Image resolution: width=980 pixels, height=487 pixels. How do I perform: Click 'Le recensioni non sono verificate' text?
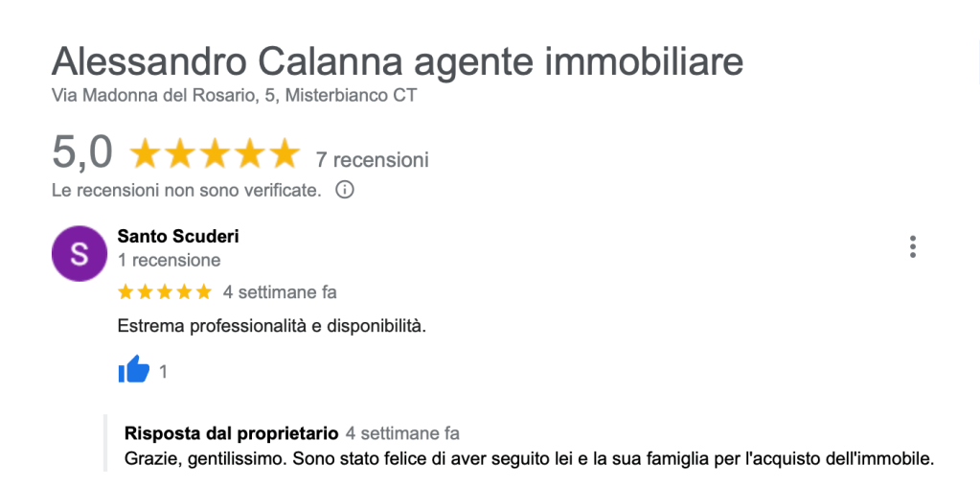(x=186, y=190)
